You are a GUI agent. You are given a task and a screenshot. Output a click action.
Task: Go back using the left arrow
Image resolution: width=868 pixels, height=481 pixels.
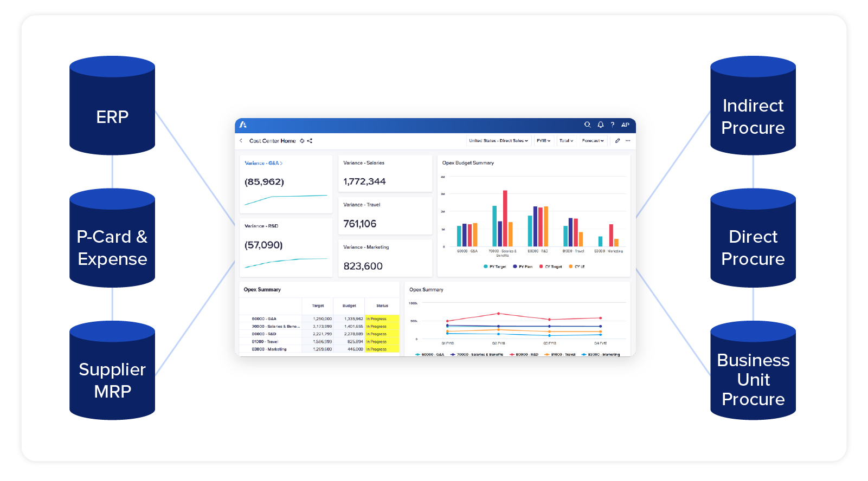[241, 141]
